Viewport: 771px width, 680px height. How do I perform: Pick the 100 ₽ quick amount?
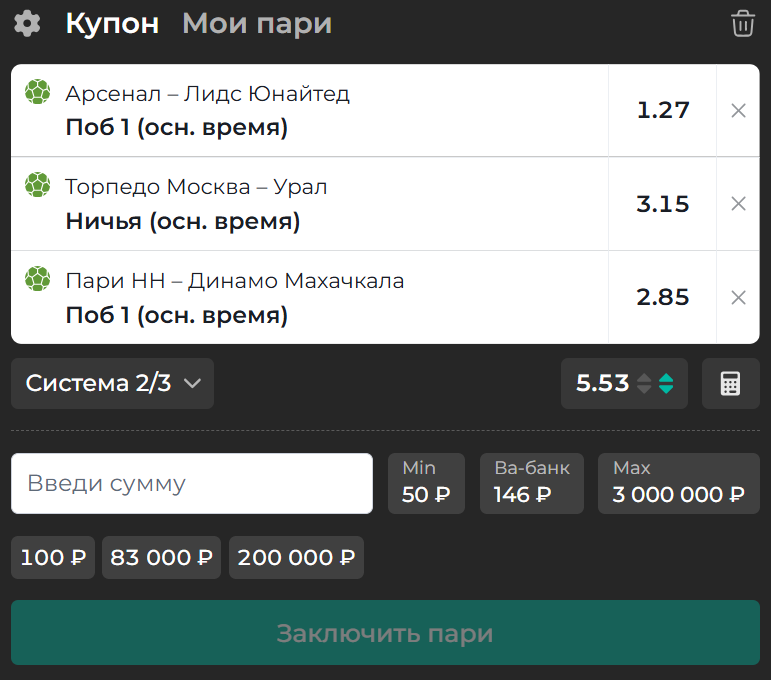[53, 557]
